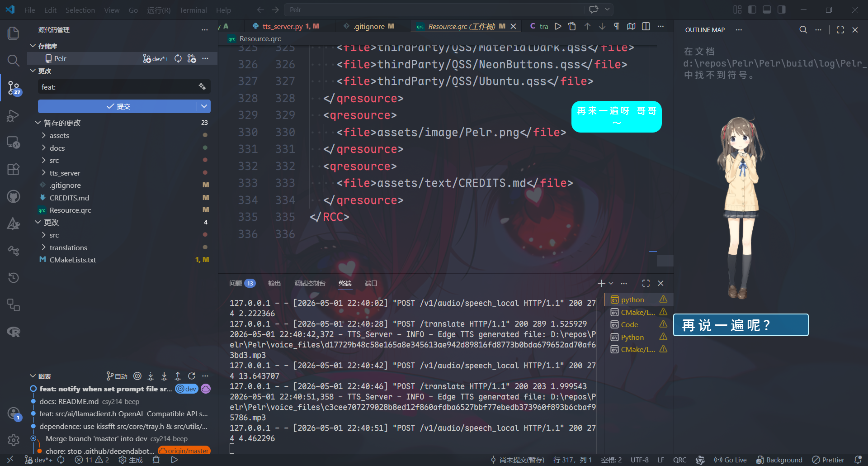Click the UTF-8 encoding in status bar
The width and height of the screenshot is (868, 466).
[639, 460]
